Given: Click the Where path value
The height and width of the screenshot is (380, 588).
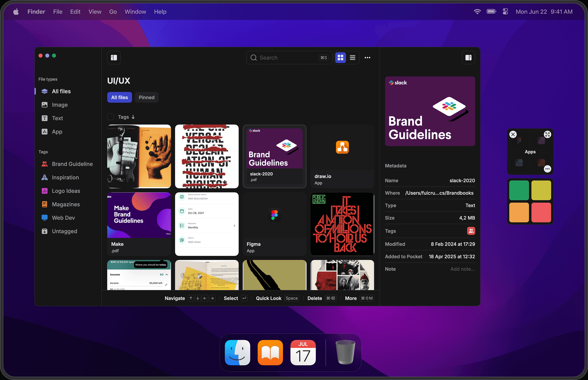Looking at the screenshot, I should pyautogui.click(x=439, y=193).
